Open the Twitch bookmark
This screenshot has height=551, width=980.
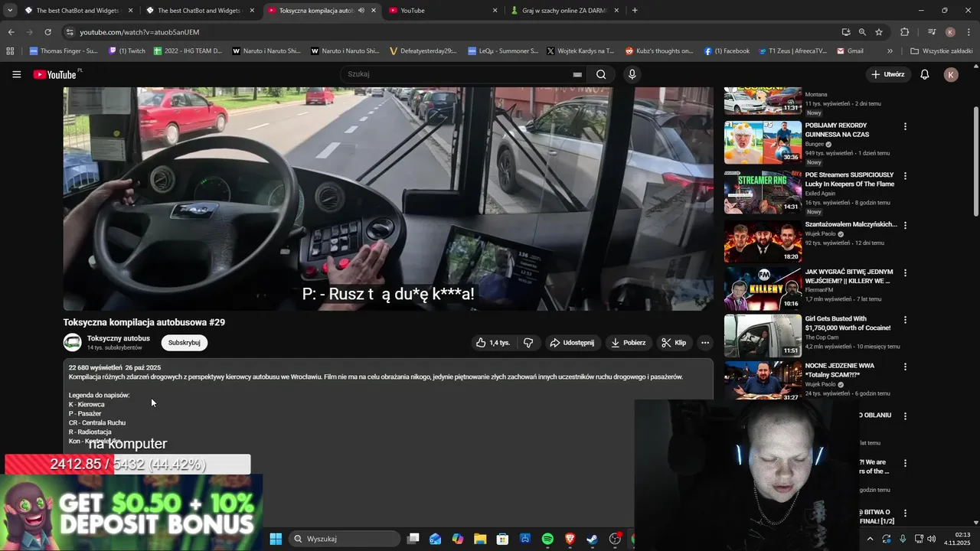click(x=127, y=51)
